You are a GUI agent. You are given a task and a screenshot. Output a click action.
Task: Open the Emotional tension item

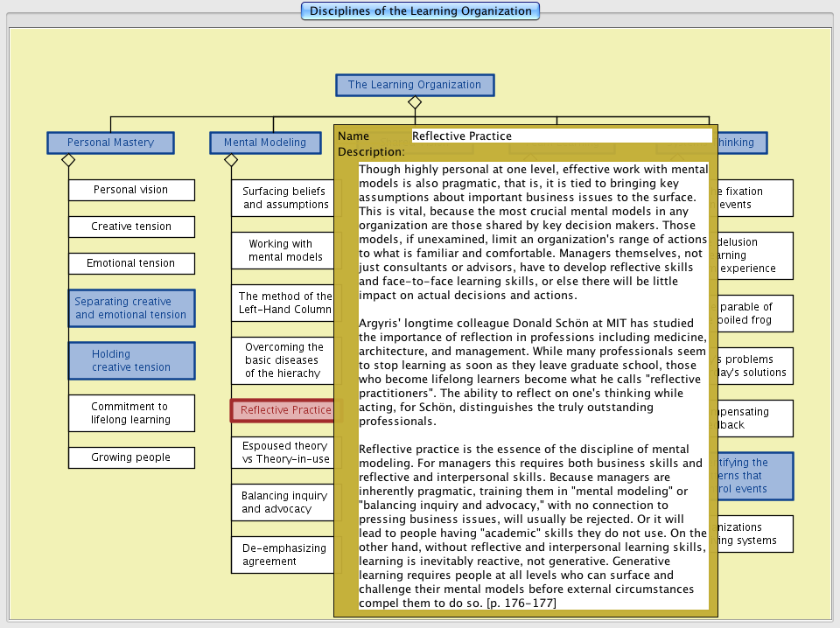click(131, 263)
